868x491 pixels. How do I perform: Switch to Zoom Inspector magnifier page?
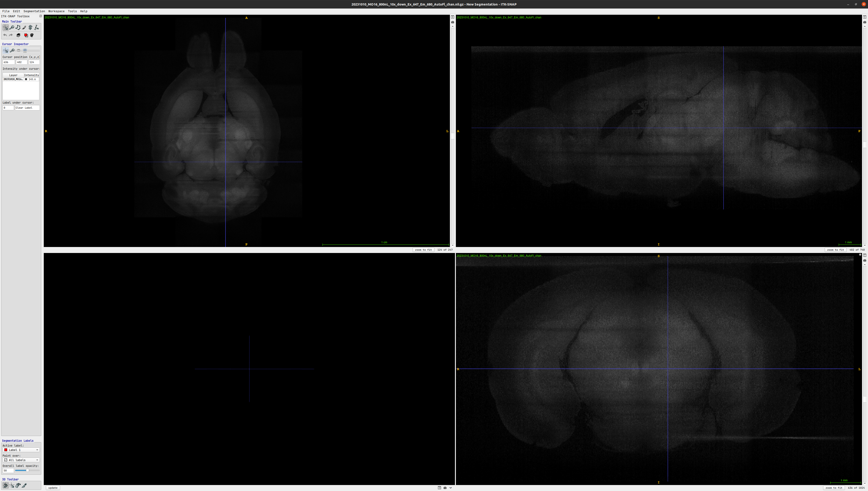coord(12,51)
